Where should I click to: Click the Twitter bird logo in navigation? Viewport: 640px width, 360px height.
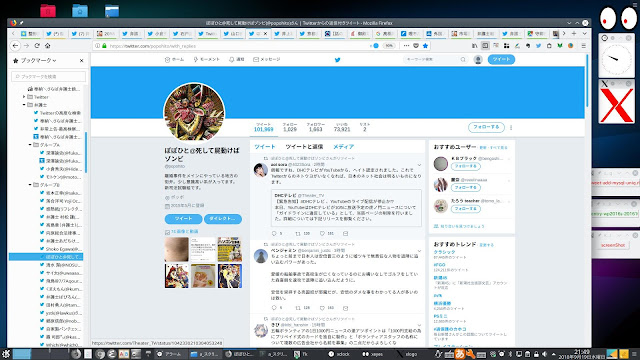tap(338, 60)
